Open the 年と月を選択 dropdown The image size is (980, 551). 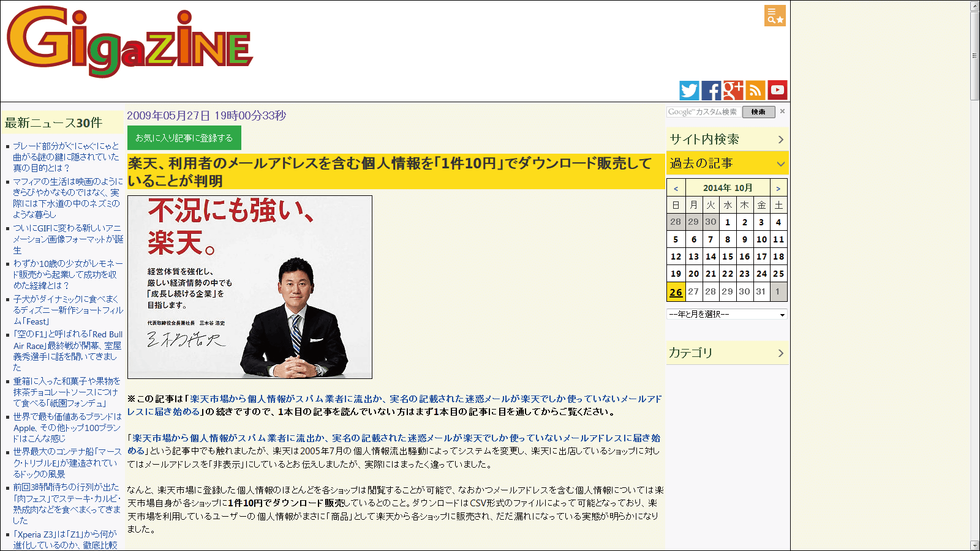[x=726, y=315]
